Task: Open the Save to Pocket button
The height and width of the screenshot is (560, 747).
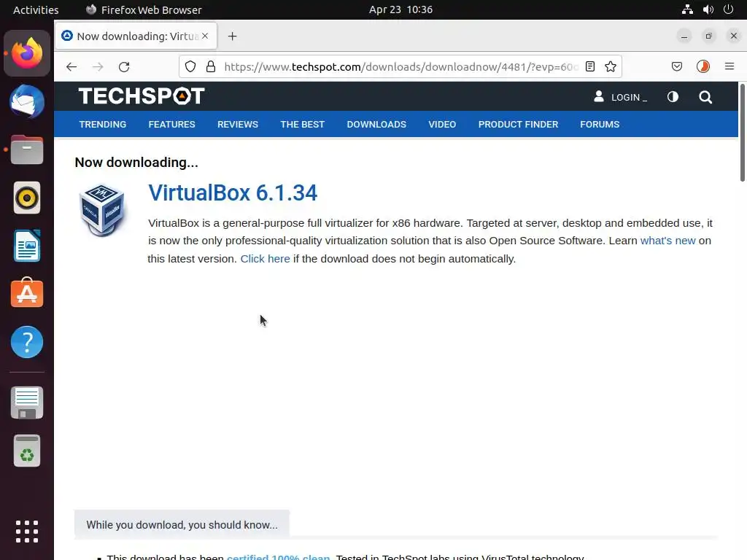Action: pyautogui.click(x=676, y=66)
